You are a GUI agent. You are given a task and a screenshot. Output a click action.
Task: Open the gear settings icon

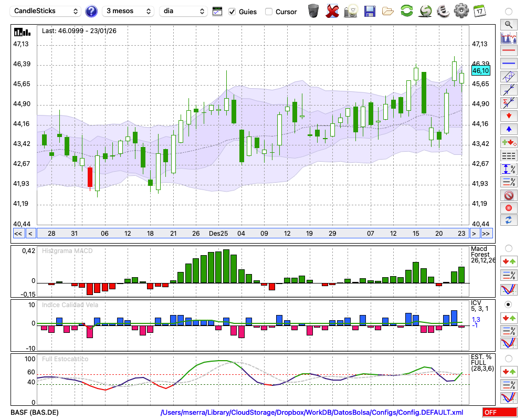(461, 11)
